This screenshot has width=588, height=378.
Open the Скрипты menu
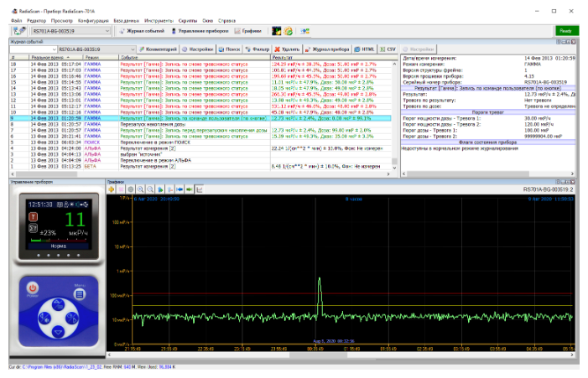point(188,21)
